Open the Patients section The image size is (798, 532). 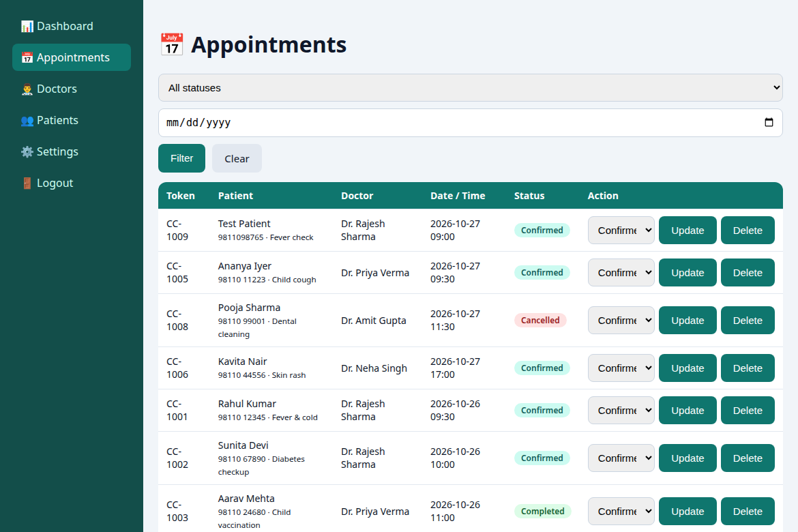coord(71,121)
